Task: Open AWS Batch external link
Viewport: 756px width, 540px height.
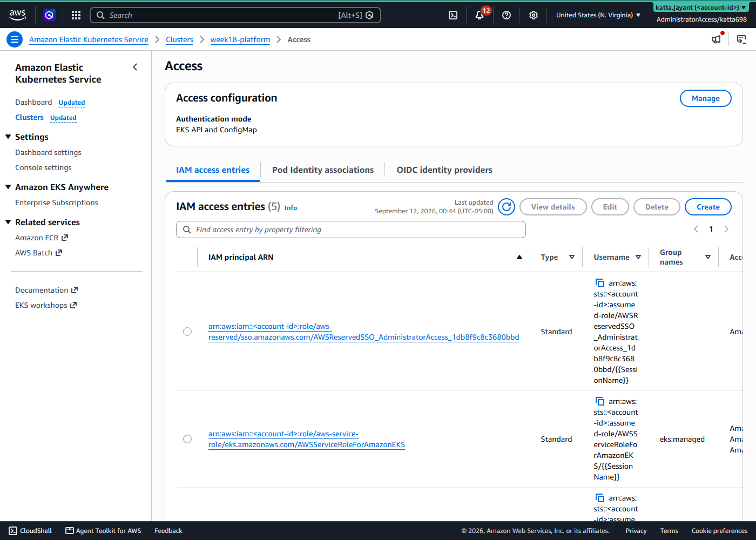Action: point(39,253)
